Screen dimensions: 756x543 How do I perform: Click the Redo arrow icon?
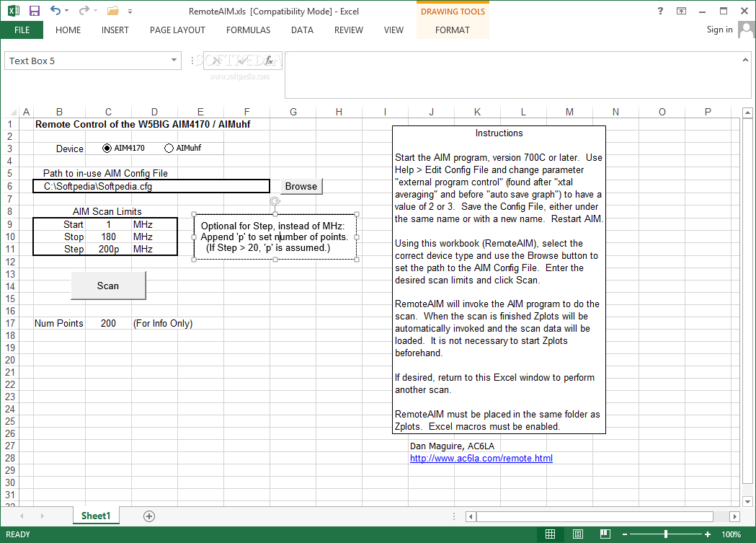(84, 11)
